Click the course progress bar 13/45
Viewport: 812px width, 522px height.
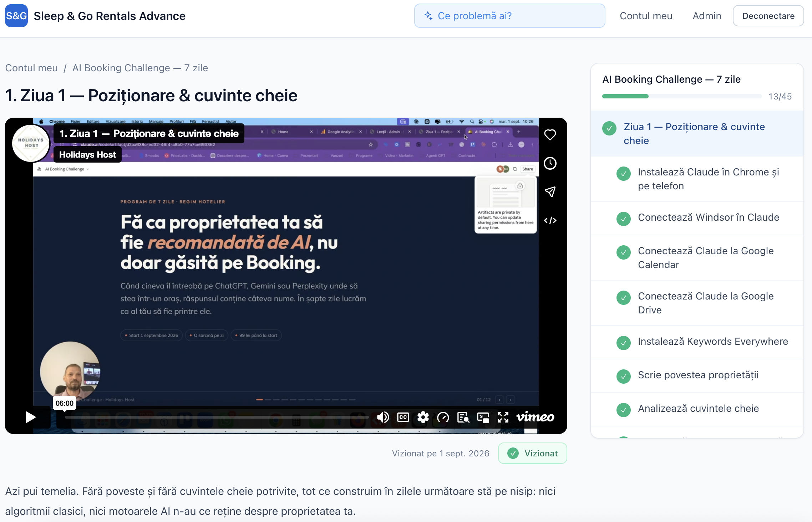(x=682, y=96)
